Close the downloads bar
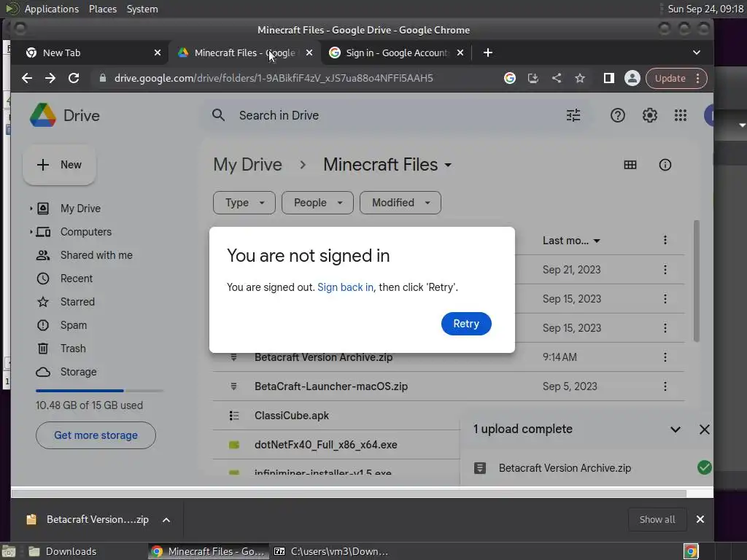747x560 pixels. click(x=700, y=519)
